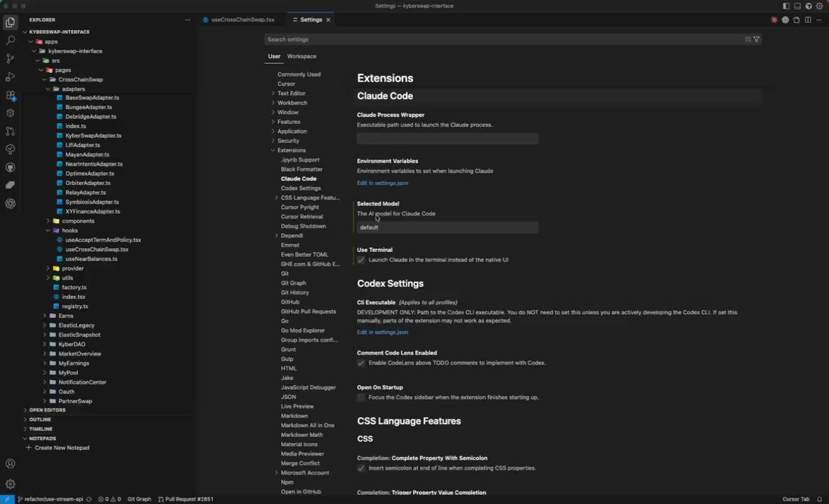Viewport: 829px width, 504px height.
Task: Open Git Graph from status bar
Action: click(x=139, y=499)
